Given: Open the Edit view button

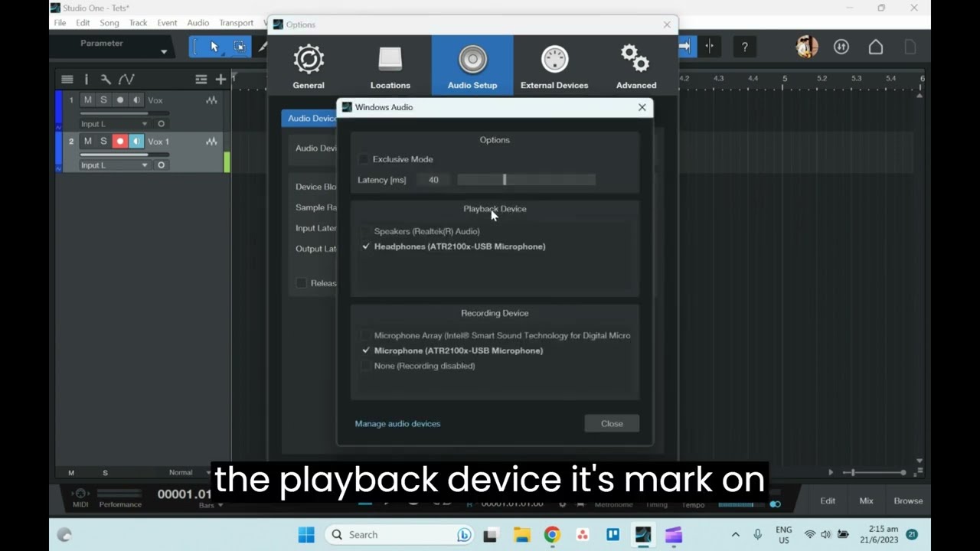Looking at the screenshot, I should tap(828, 501).
